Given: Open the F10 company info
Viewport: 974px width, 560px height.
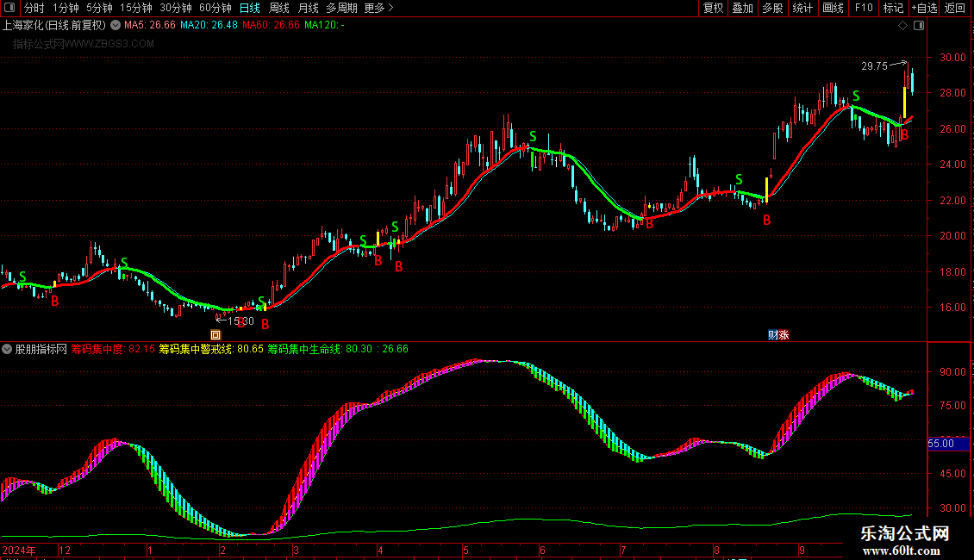Looking at the screenshot, I should tap(864, 8).
